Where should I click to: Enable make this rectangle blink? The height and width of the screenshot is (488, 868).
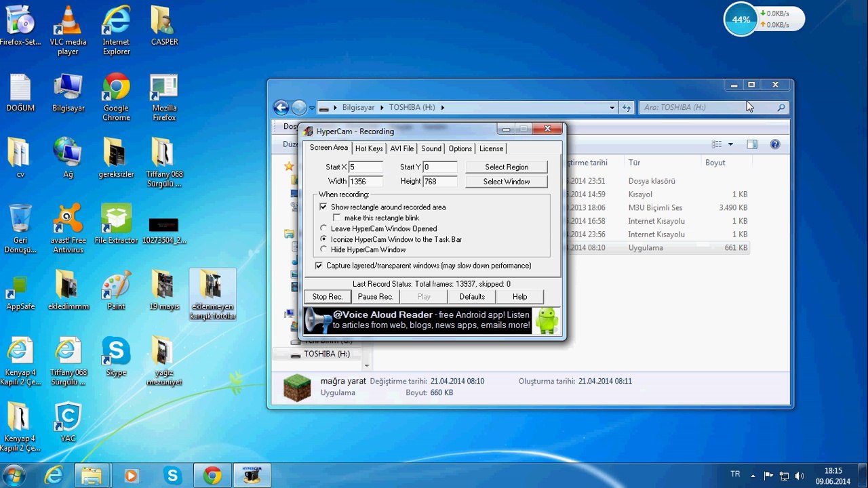coord(337,218)
